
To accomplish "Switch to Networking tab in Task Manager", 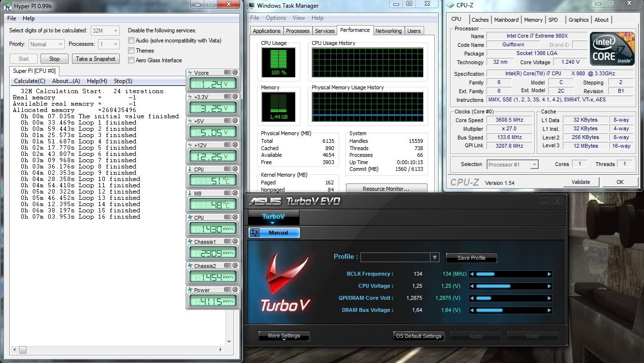I will click(x=388, y=31).
